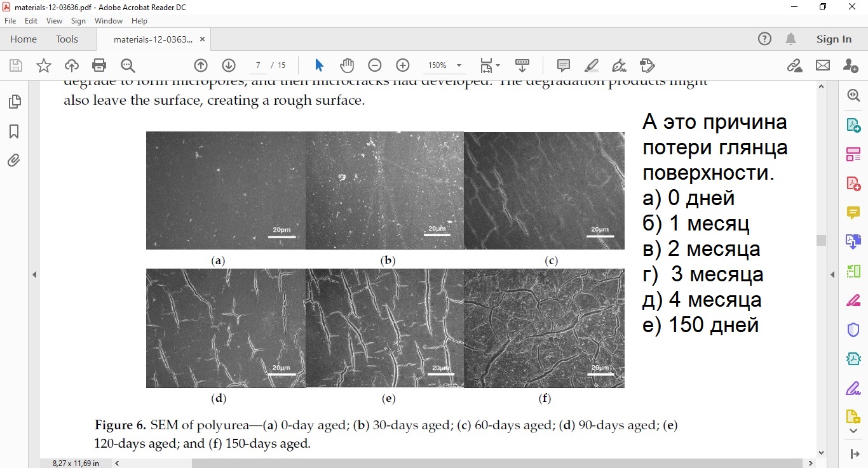Viewport: 868px width, 468px height.
Task: Open the bookmarks panel
Action: click(x=14, y=131)
